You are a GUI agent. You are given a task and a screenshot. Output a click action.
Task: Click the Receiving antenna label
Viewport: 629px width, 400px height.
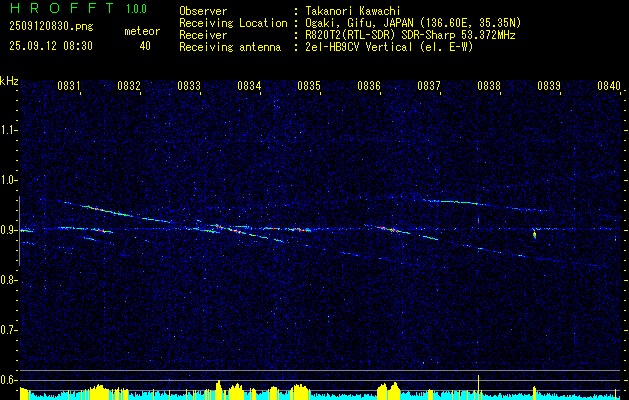tap(230, 47)
